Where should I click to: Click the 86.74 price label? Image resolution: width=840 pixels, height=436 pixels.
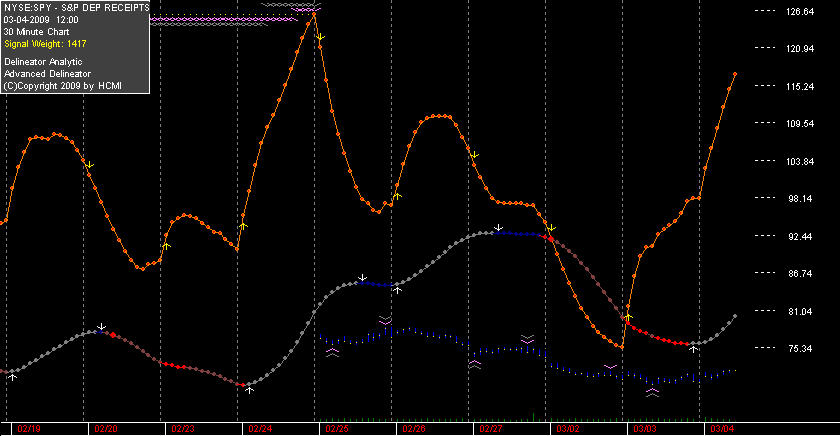(x=800, y=274)
